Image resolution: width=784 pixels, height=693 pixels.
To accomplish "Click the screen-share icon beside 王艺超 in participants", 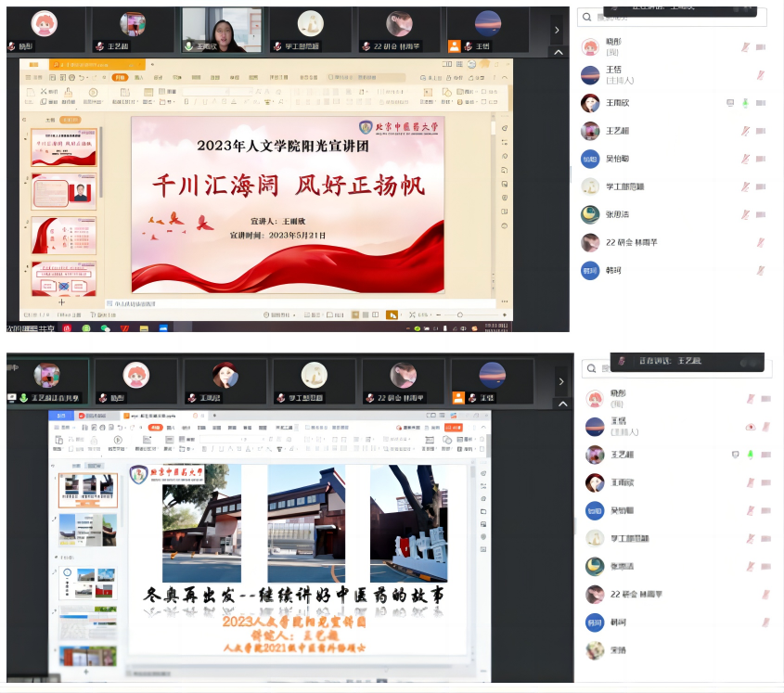I will click(x=735, y=455).
